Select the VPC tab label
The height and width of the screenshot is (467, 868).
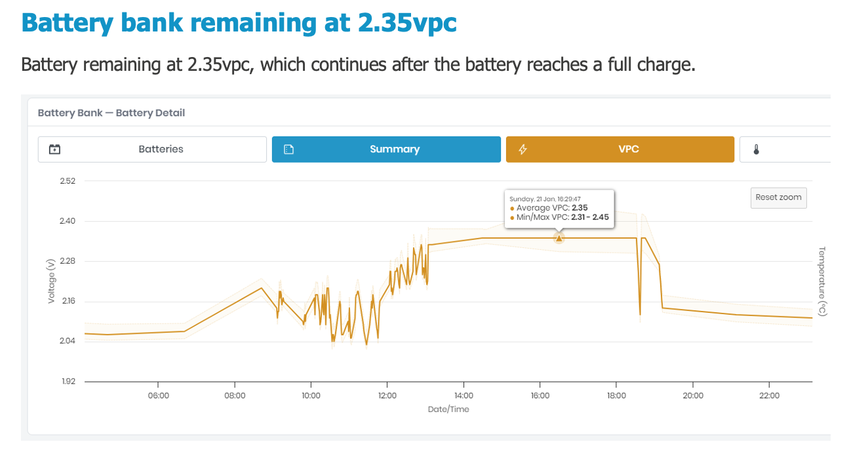pyautogui.click(x=628, y=150)
